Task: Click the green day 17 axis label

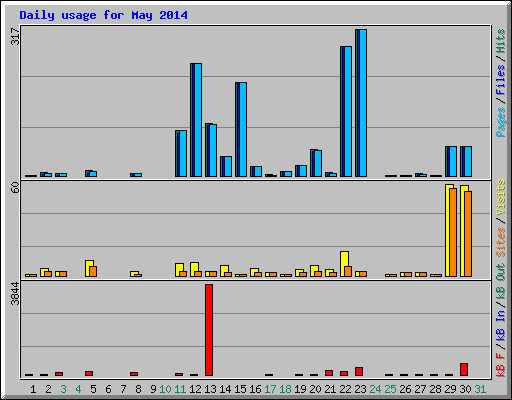Action: pyautogui.click(x=270, y=389)
